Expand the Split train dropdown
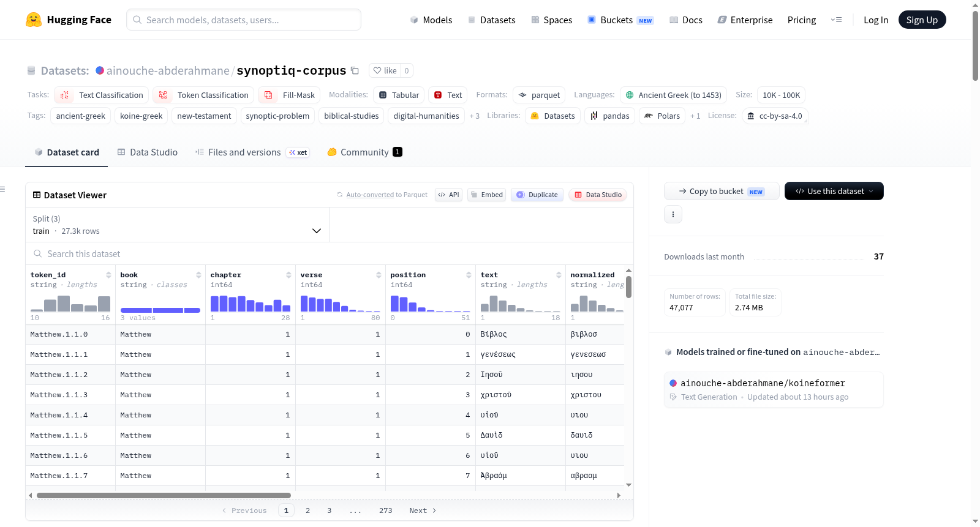The width and height of the screenshot is (980, 527). 177,225
